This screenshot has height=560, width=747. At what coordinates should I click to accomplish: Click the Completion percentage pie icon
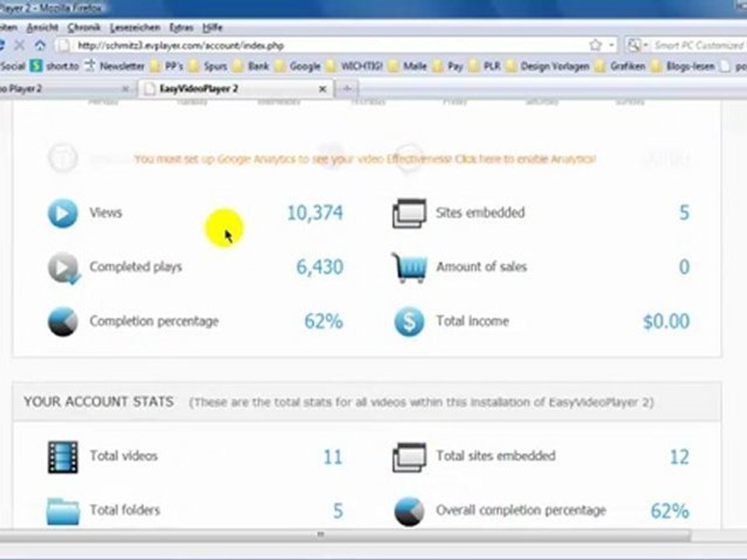(62, 322)
